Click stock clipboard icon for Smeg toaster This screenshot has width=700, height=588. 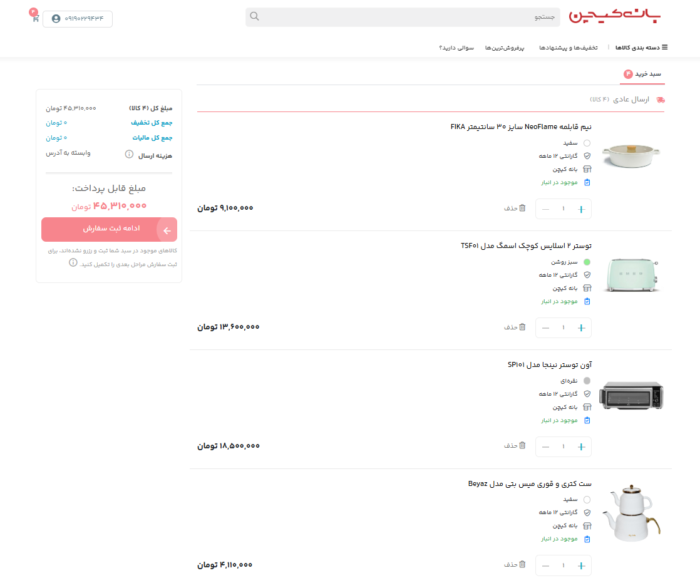[x=587, y=301]
